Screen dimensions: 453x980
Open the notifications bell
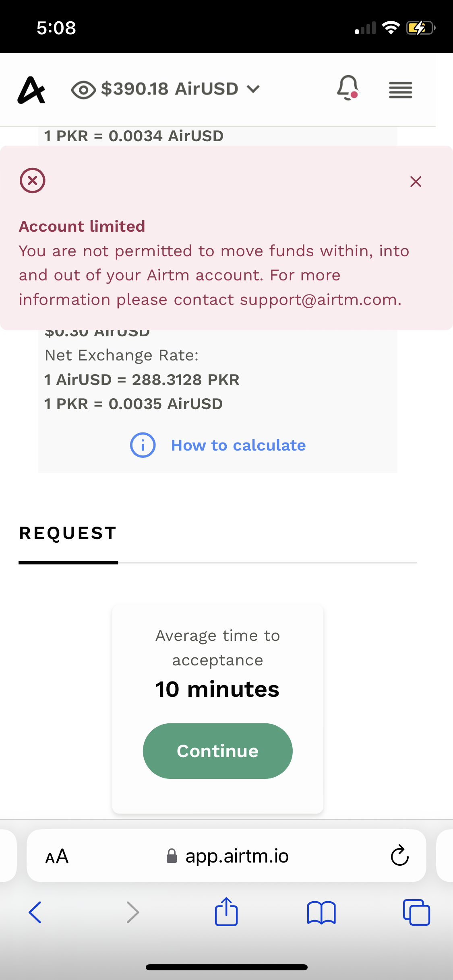(348, 87)
